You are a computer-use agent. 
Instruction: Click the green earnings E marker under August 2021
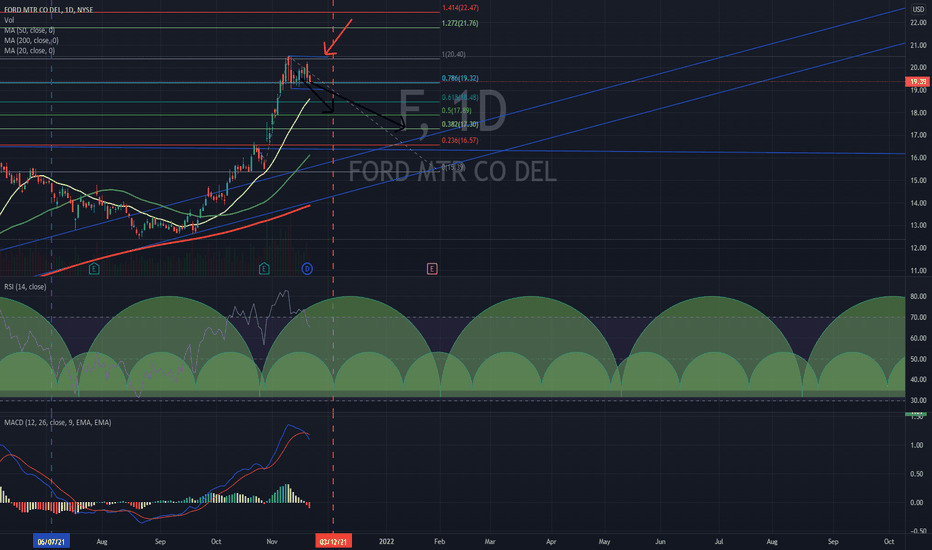tap(94, 269)
